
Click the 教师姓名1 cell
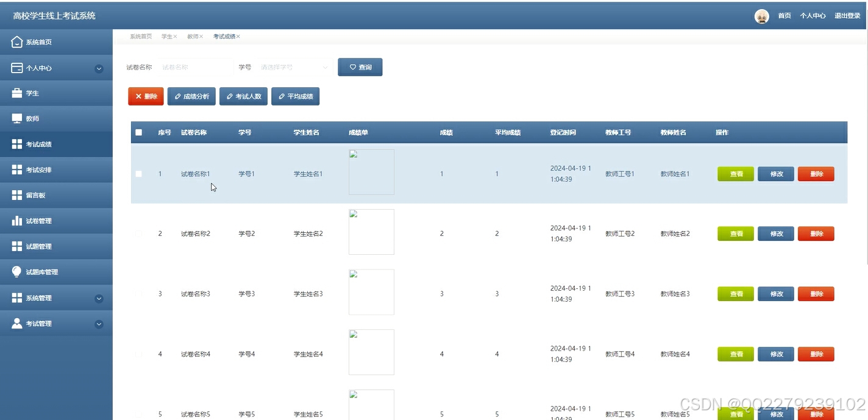pos(675,174)
